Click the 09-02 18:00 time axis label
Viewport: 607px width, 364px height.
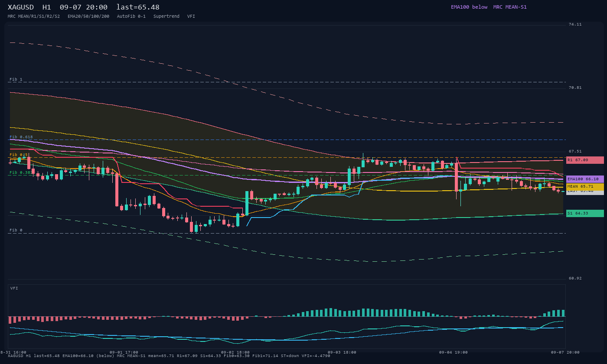click(235, 352)
